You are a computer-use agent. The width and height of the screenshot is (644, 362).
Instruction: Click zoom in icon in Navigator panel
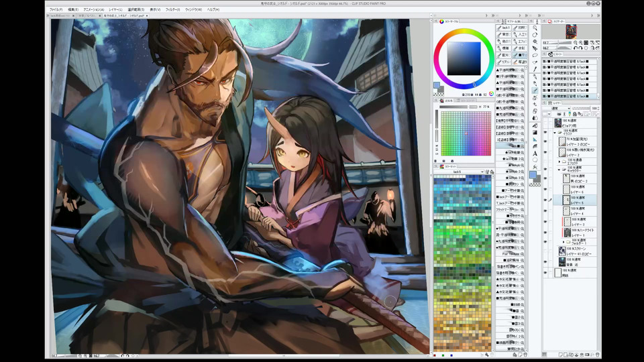tap(581, 43)
